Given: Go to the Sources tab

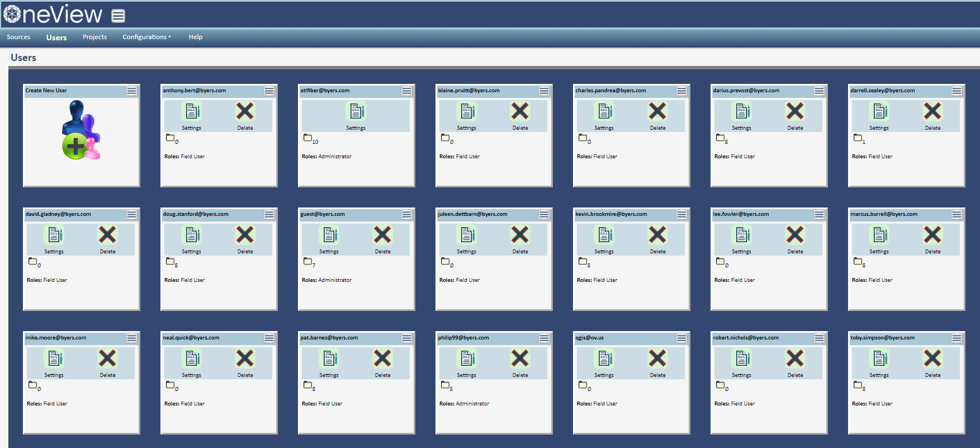Looking at the screenshot, I should (18, 37).
